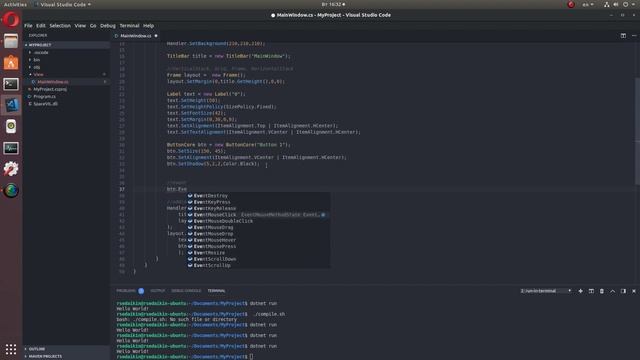Click Visual Studio Code dock icon
640x360 pixels.
click(x=11, y=105)
